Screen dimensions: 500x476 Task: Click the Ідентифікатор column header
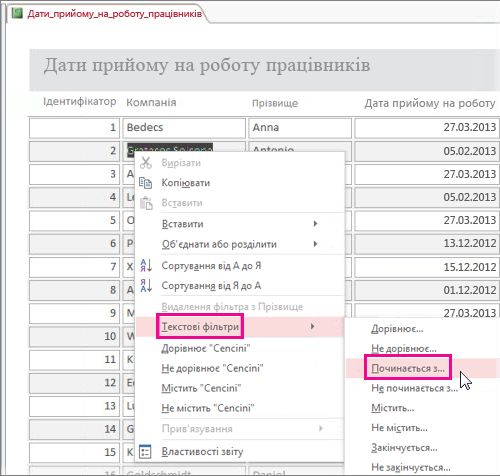click(80, 101)
